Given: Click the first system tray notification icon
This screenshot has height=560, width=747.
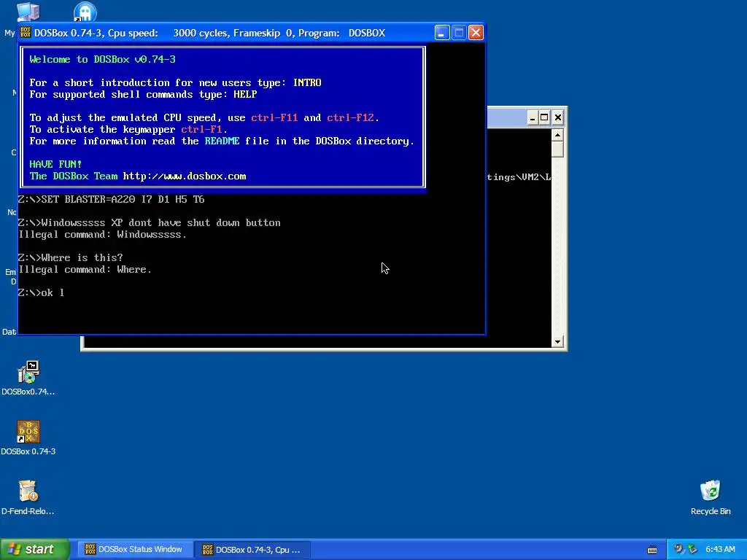Looking at the screenshot, I should coord(678,549).
